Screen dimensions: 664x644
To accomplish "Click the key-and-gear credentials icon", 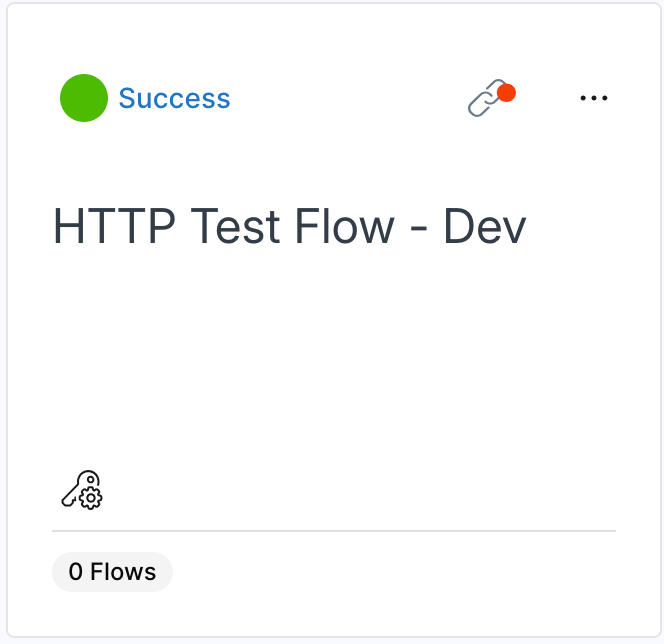I will click(x=82, y=490).
